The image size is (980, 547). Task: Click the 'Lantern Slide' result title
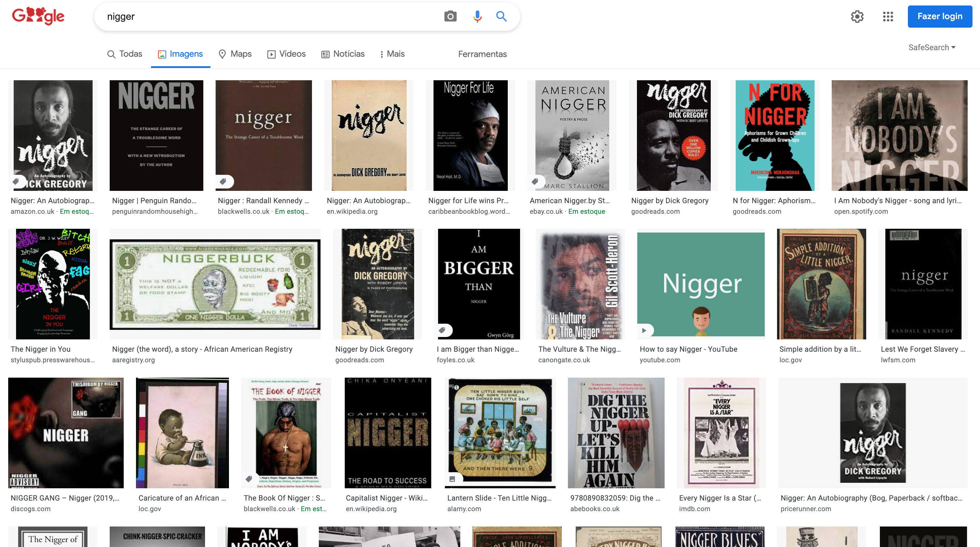coord(499,498)
